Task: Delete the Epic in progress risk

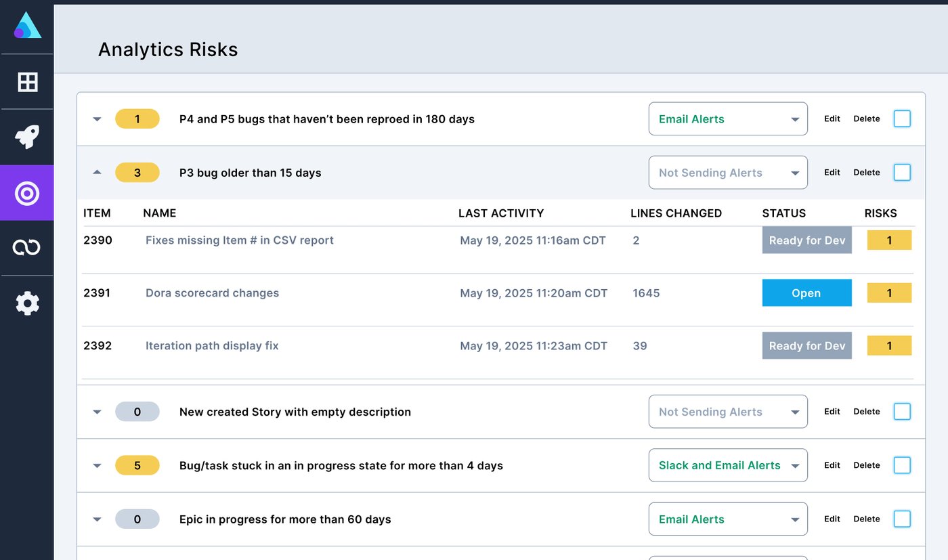Action: point(866,519)
